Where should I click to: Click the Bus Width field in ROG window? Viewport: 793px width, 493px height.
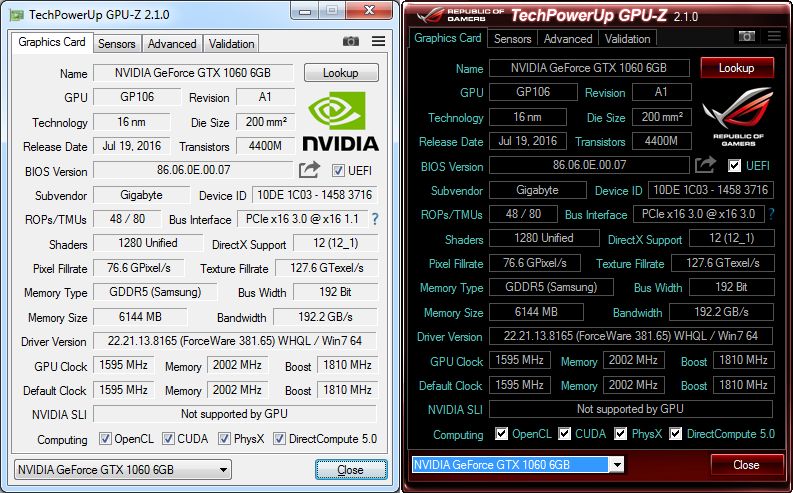[x=731, y=287]
